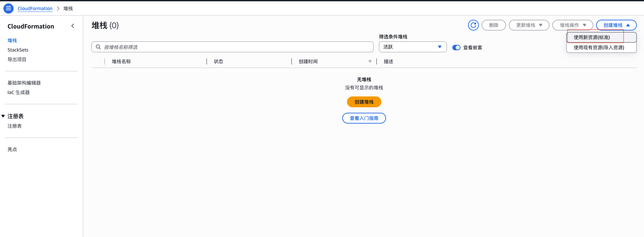
Task: Choose 使用新资源(标准) menu option
Action: [x=601, y=37]
